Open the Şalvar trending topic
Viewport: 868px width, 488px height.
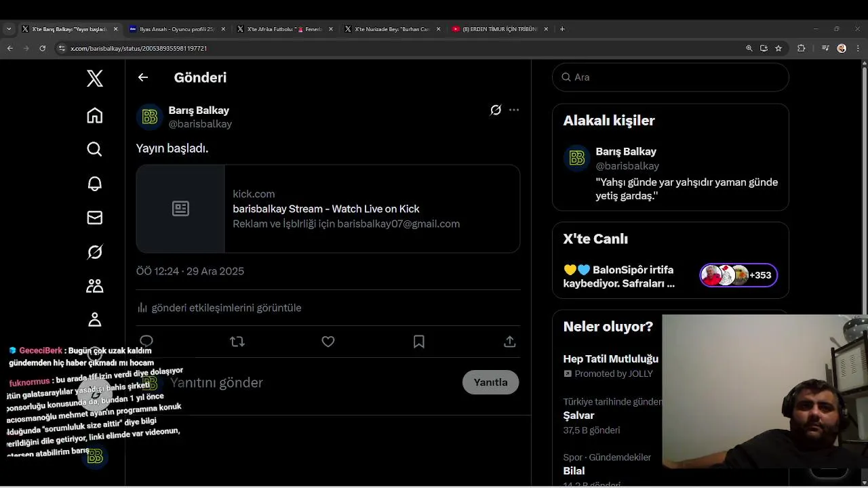coord(578,415)
